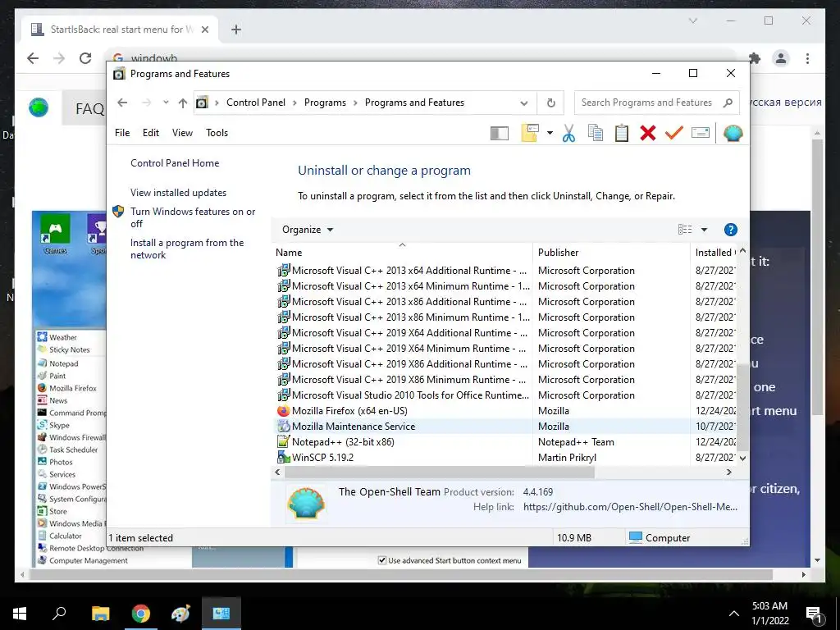Click the Chrome extensions puzzle icon

[x=755, y=58]
